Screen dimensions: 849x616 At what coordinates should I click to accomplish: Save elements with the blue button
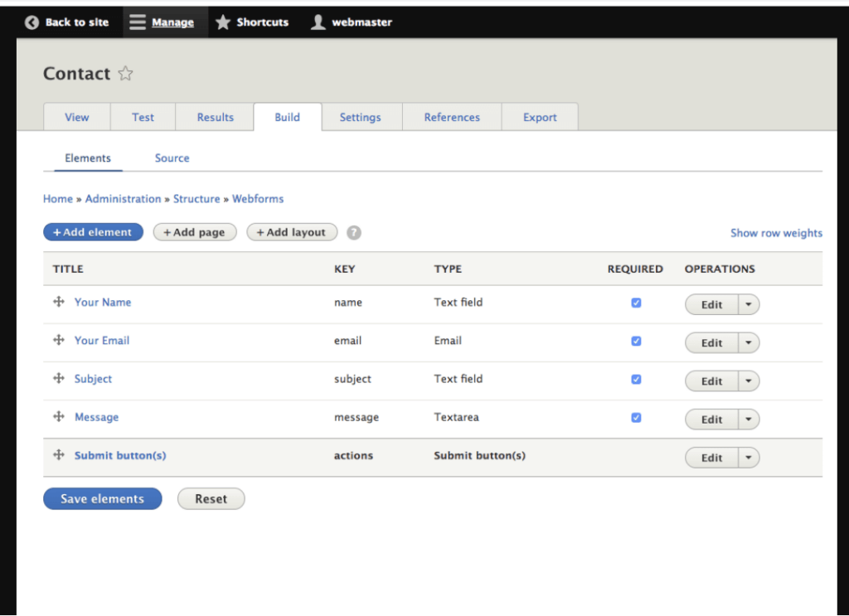pos(102,498)
